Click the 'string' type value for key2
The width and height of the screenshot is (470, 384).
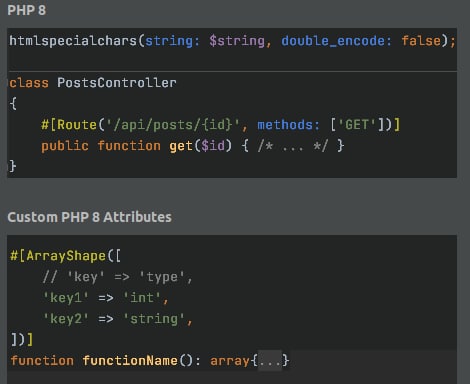(154, 319)
